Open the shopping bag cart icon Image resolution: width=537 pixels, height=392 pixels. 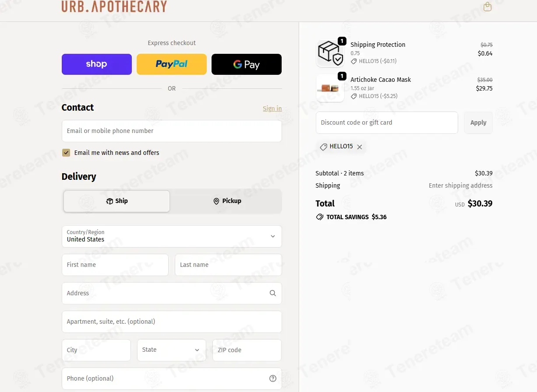pos(487,7)
